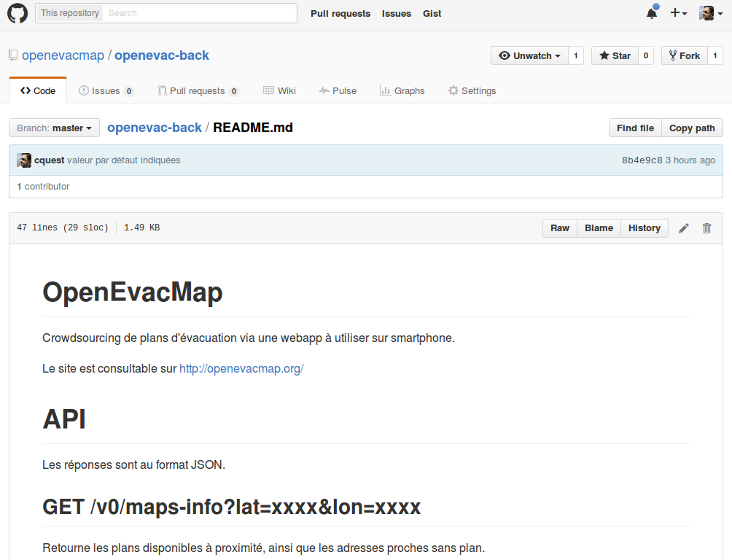Open the Issues tab
Image resolution: width=732 pixels, height=560 pixels.
tap(106, 90)
